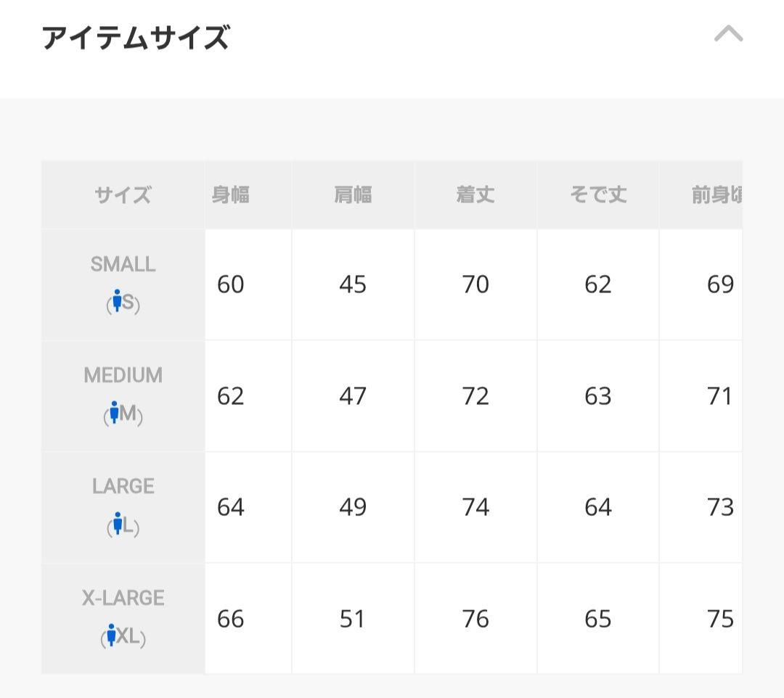The width and height of the screenshot is (784, 698).
Task: Click the サイズ header cell
Action: coord(123,195)
